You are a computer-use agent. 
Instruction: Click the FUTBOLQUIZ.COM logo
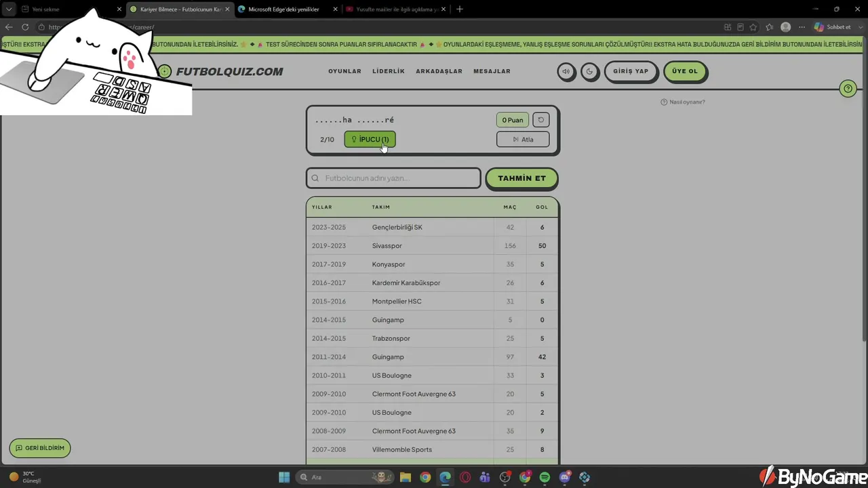coord(221,71)
